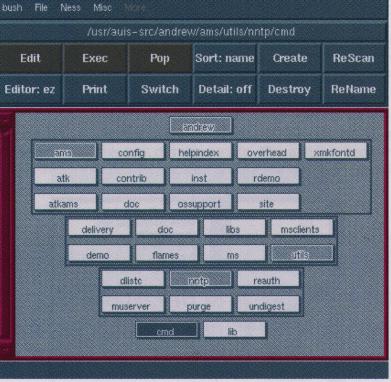
Task: Select the ossupport folder node
Action: tap(200, 202)
